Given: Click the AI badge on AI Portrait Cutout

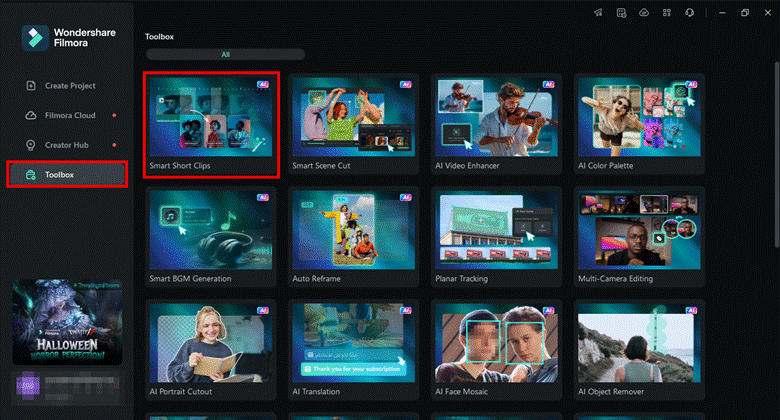Looking at the screenshot, I should pyautogui.click(x=263, y=311).
